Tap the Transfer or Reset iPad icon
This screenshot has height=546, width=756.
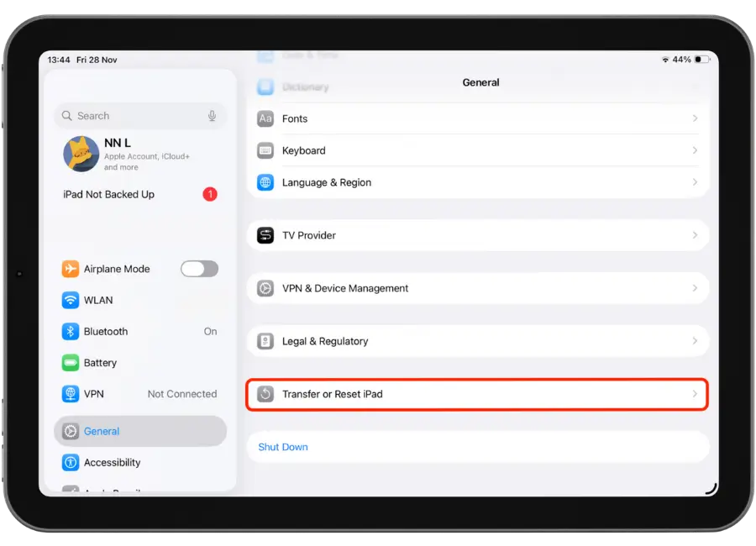click(x=265, y=394)
